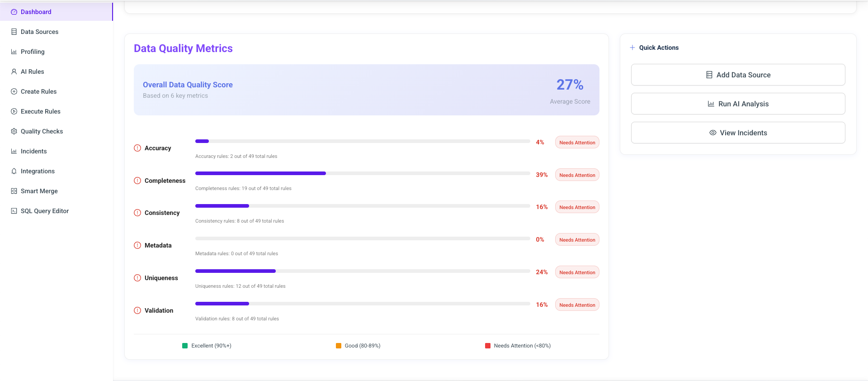Click the 'Based on 6 key metrics' text
The width and height of the screenshot is (868, 381).
(175, 95)
